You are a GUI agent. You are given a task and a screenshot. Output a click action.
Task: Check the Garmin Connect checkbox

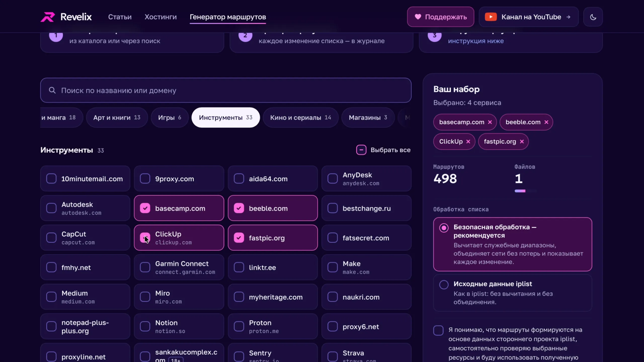pos(145,267)
